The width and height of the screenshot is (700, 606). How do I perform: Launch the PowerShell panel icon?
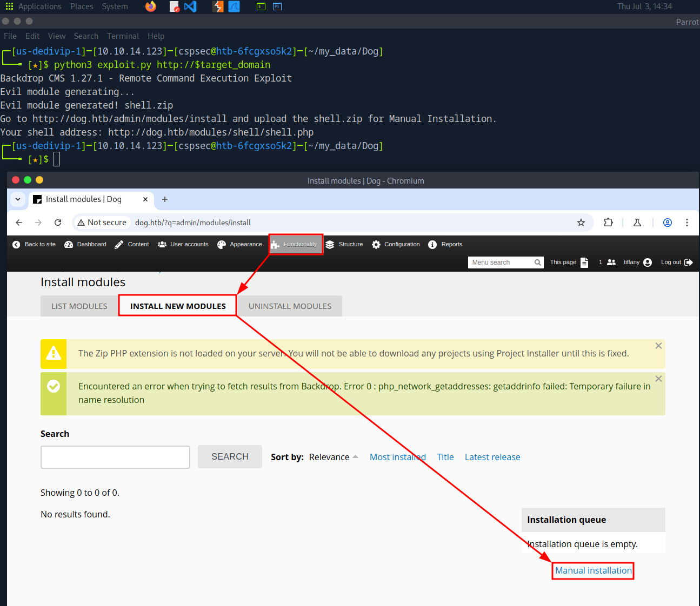pos(277,6)
